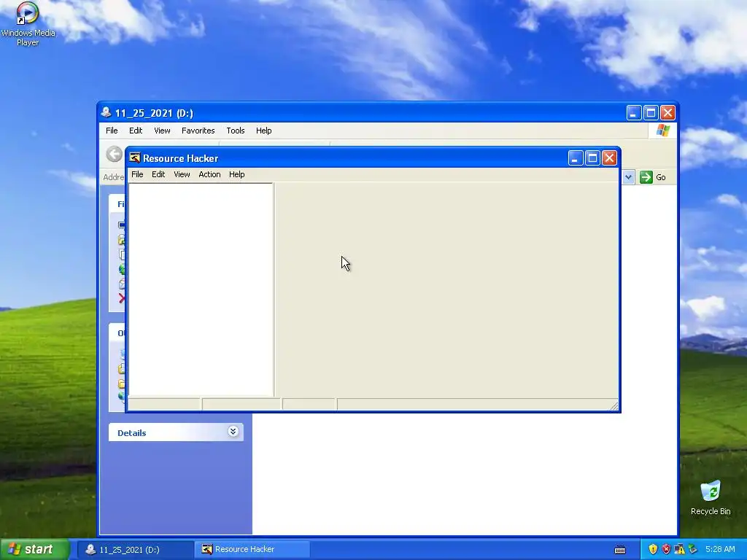Click inside Resource Hacker's empty resource tree pane
The image size is (747, 560).
pyautogui.click(x=201, y=289)
